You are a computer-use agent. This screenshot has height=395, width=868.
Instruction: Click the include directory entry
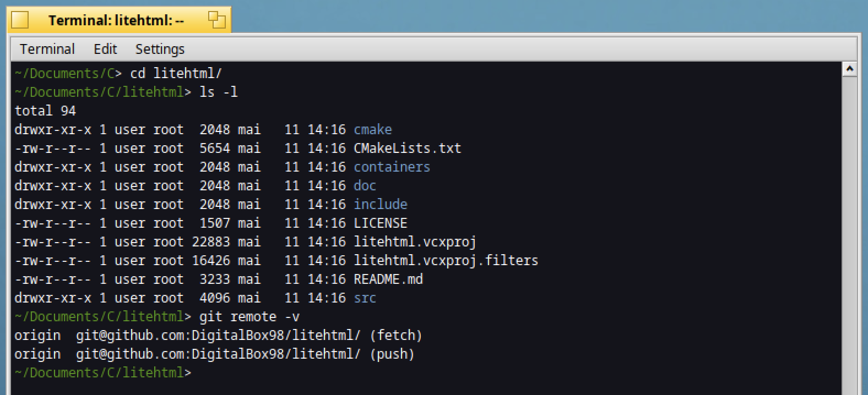click(x=381, y=204)
